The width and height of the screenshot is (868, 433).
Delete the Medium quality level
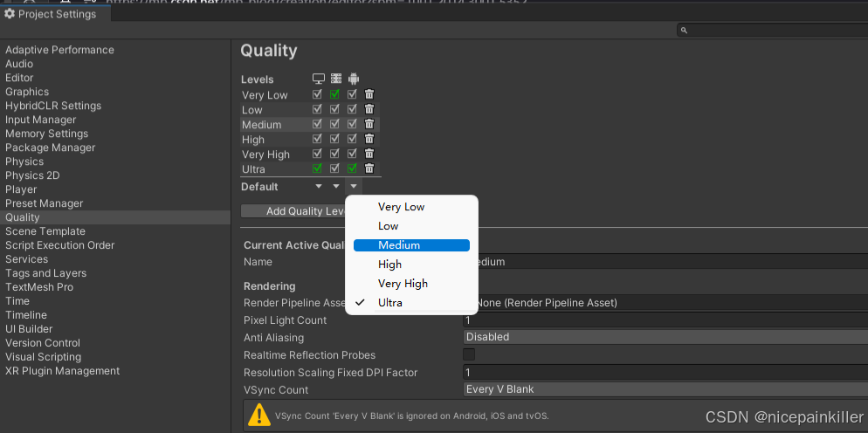369,124
